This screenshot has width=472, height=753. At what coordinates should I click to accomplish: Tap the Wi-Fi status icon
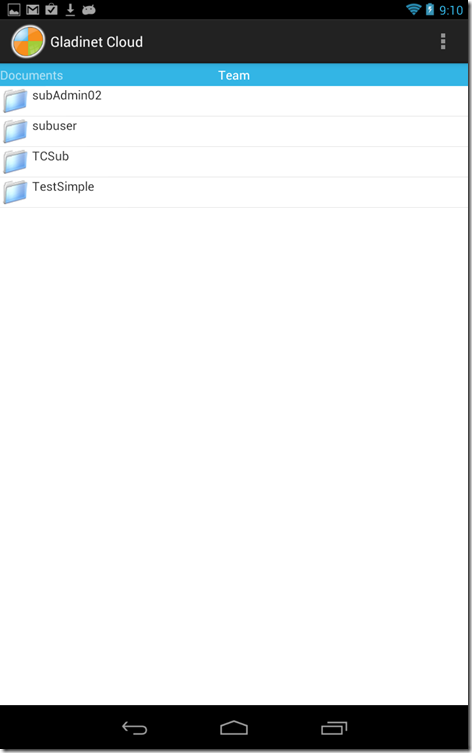(x=413, y=9)
